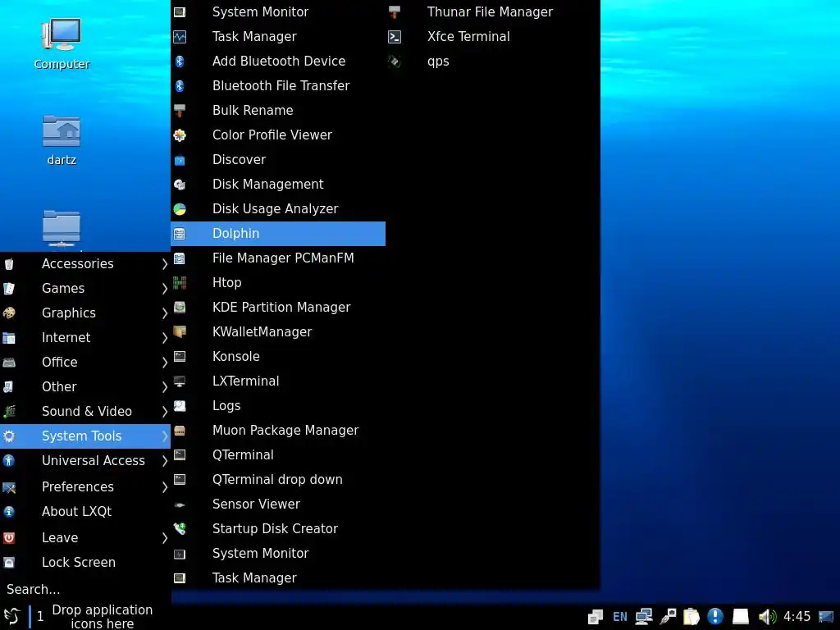
Task: Click the Discover store icon
Action: tap(180, 160)
